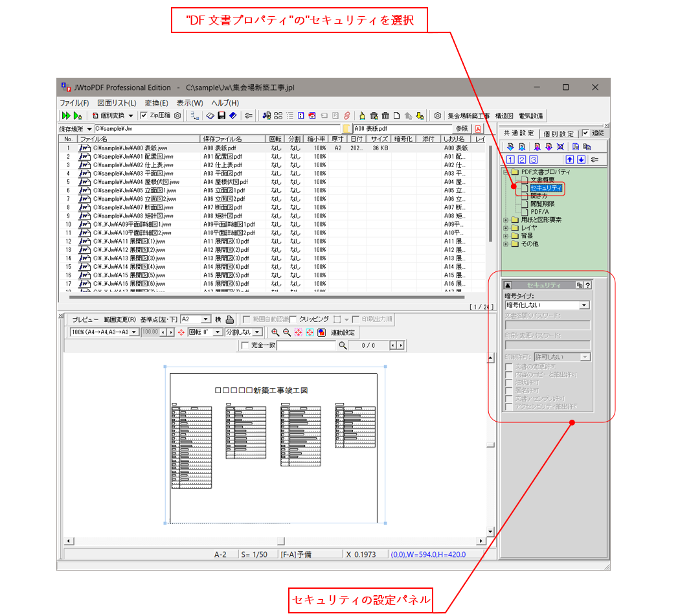The image size is (680, 616).
Task: Click the trash can delete icon
Action: pos(385,115)
